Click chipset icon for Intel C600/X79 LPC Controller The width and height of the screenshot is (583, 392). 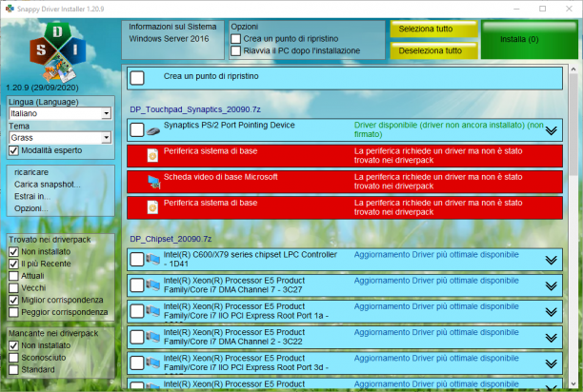click(152, 259)
